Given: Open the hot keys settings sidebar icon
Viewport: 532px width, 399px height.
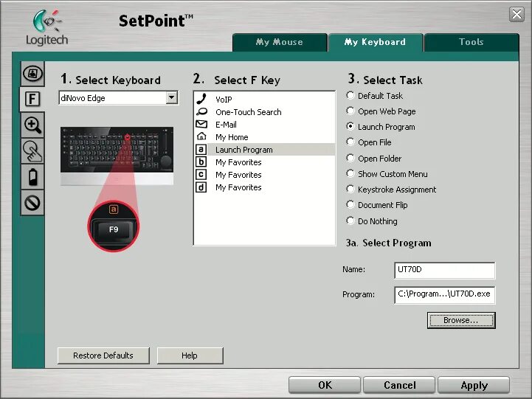Looking at the screenshot, I should [32, 73].
